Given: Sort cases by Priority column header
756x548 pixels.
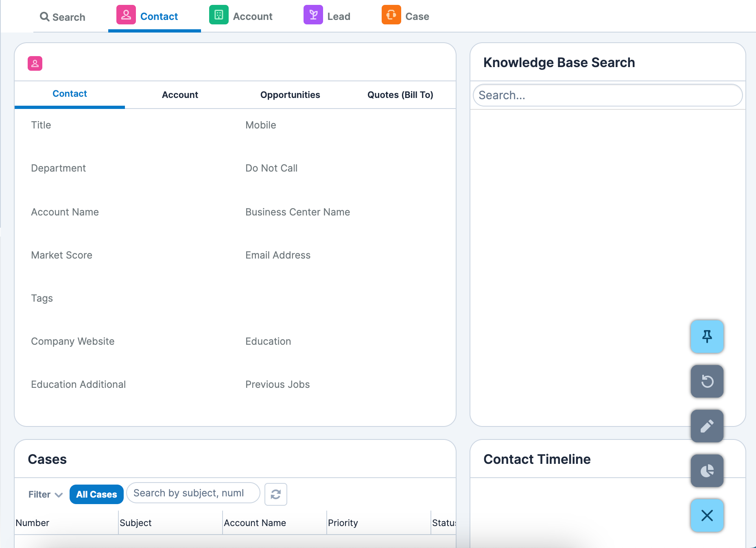Looking at the screenshot, I should coord(343,523).
